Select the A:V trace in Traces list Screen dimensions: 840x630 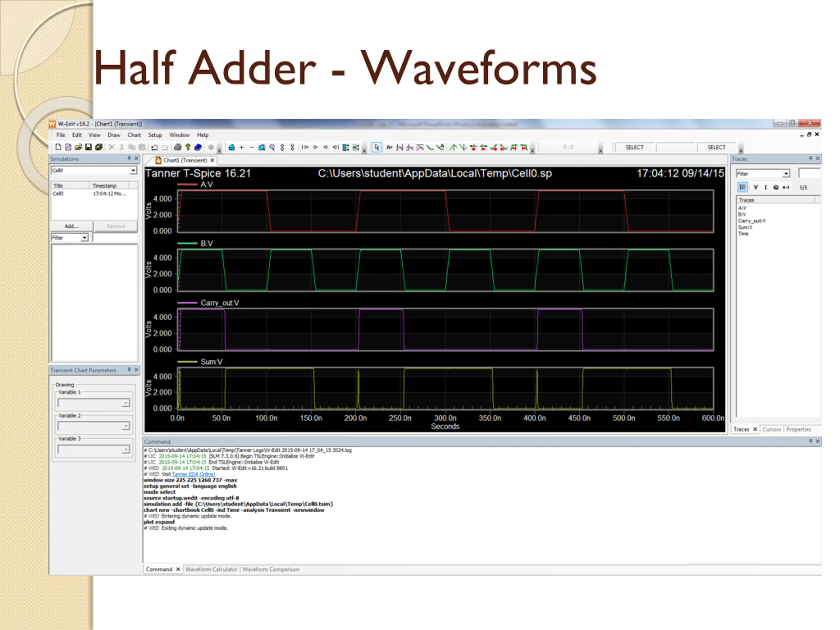pyautogui.click(x=742, y=208)
